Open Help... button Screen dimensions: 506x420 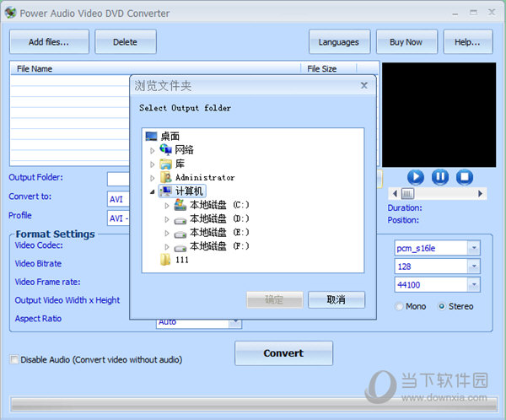point(468,41)
